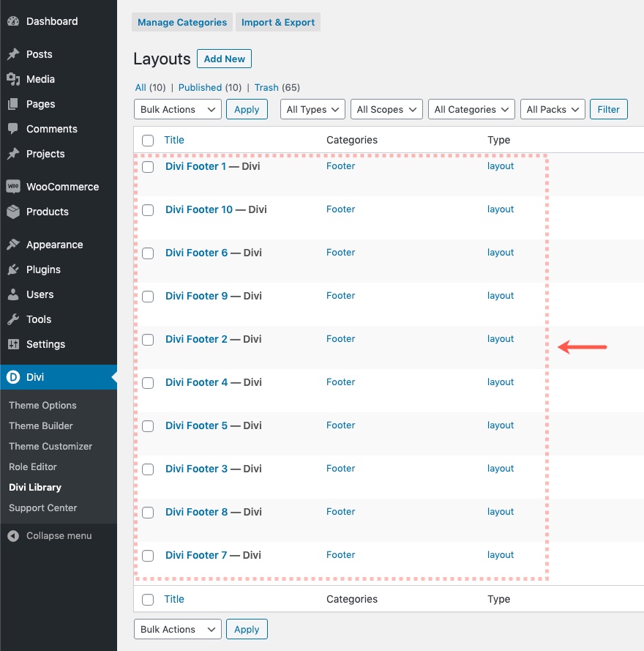Click the Plugins plug icon
644x651 pixels.
pos(13,269)
